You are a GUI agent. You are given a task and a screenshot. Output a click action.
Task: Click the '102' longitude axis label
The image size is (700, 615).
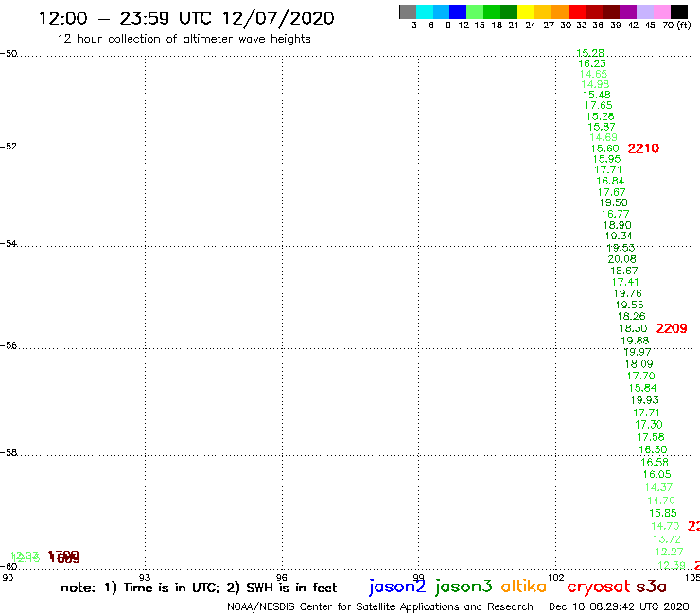tap(556, 578)
